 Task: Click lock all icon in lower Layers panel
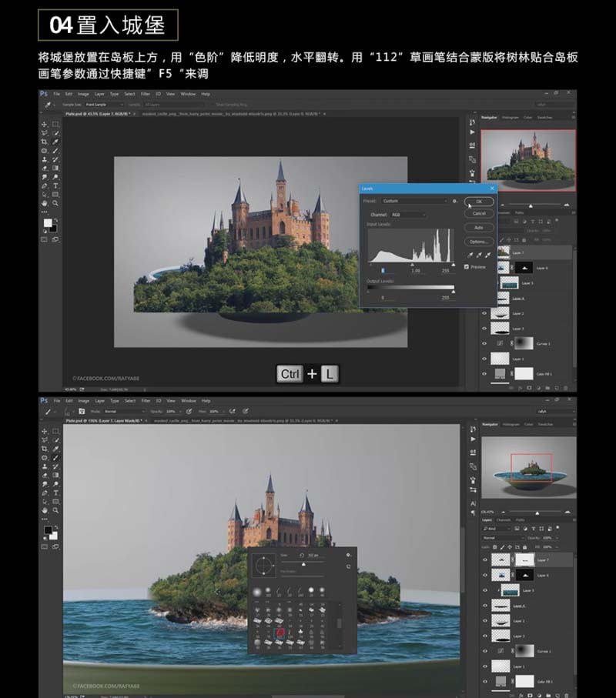click(x=524, y=546)
